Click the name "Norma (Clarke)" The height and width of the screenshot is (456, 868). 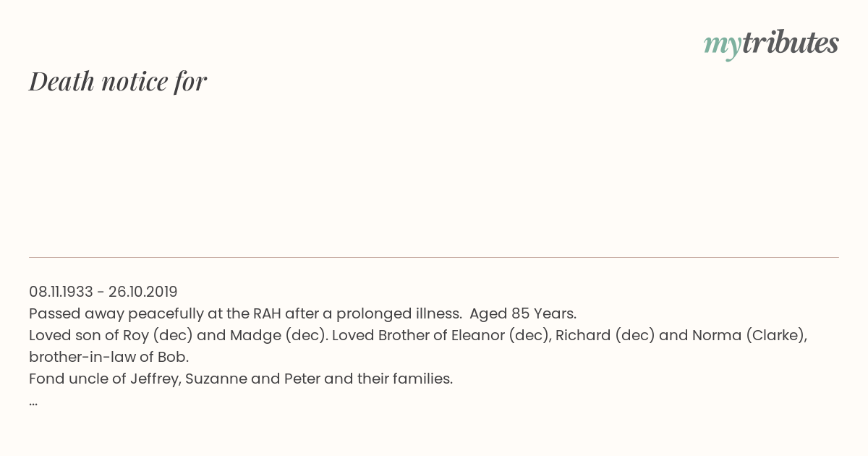[749, 336]
